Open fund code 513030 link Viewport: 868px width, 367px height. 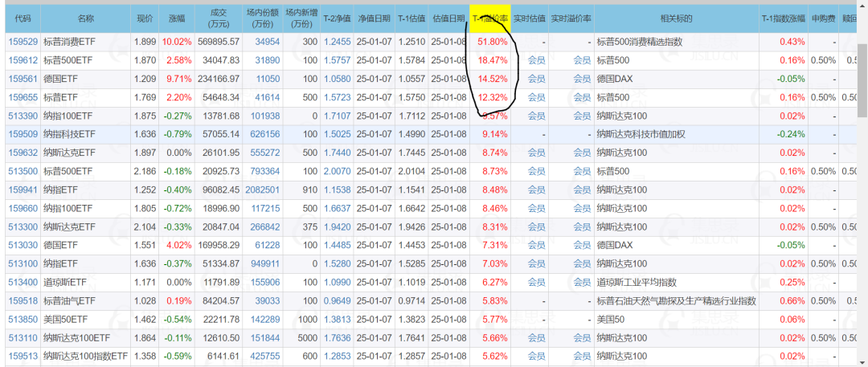pos(23,245)
